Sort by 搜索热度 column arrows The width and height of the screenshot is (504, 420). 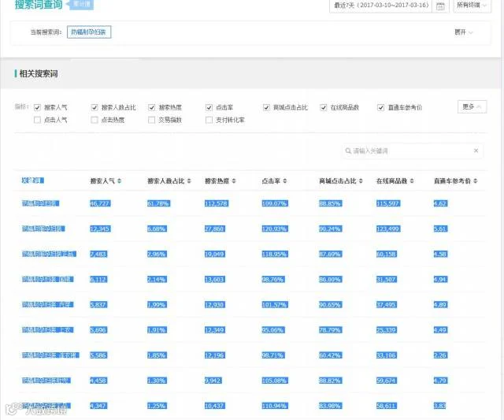[234, 181]
